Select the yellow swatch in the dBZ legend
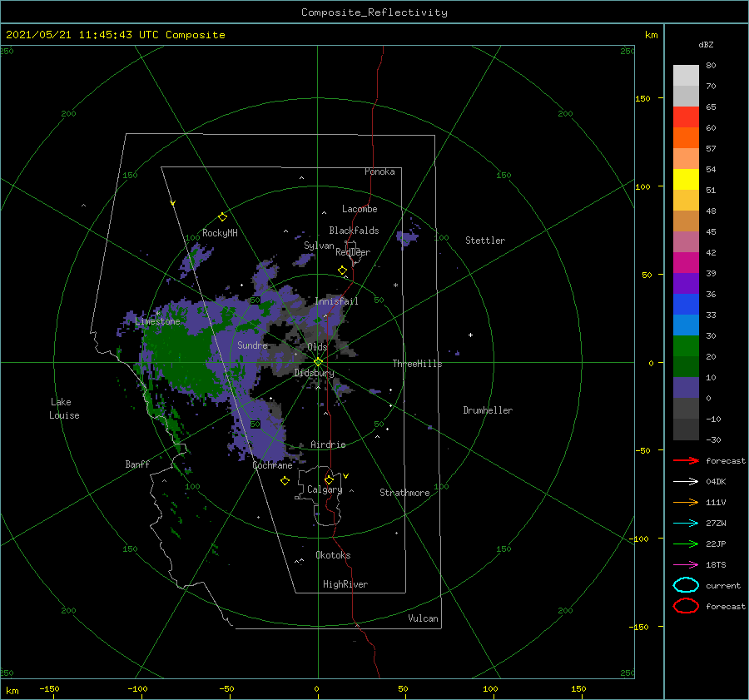Viewport: 749px width, 700px height. 686,179
